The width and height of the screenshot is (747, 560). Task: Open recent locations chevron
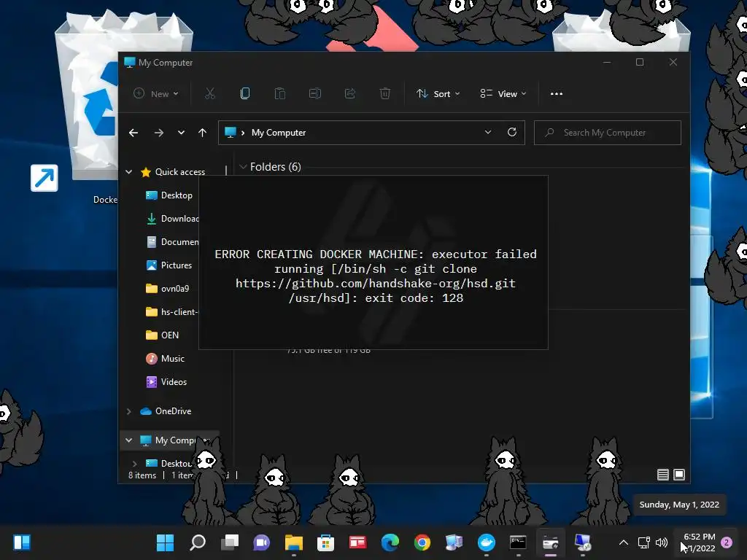point(181,133)
